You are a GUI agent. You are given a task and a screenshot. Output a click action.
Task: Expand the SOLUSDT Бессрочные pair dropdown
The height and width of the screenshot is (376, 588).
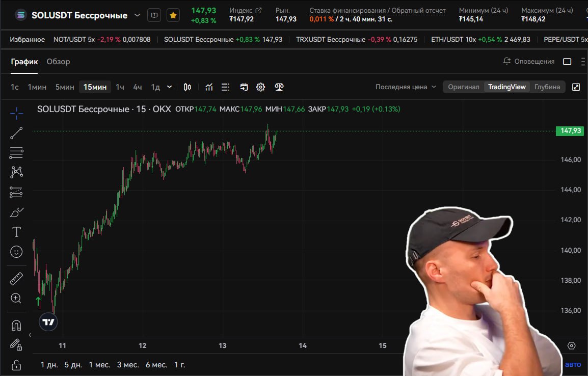(x=137, y=15)
